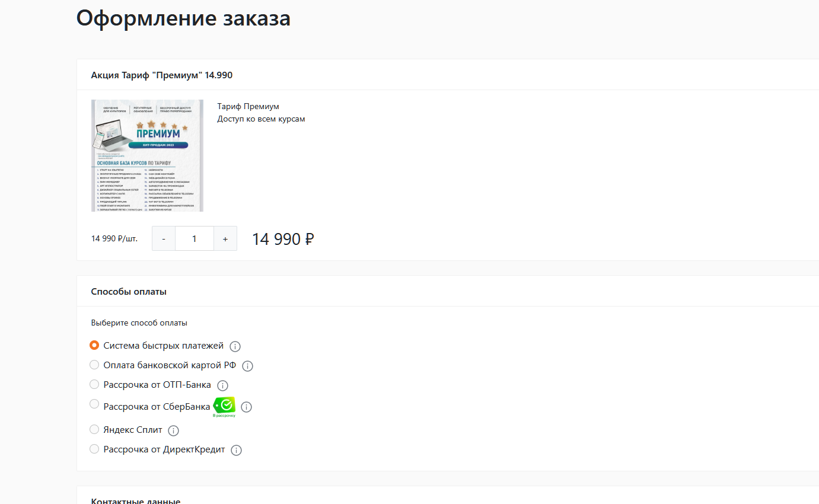The height and width of the screenshot is (504, 819).
Task: Click the 'Контактные данные' section heading
Action: click(136, 501)
